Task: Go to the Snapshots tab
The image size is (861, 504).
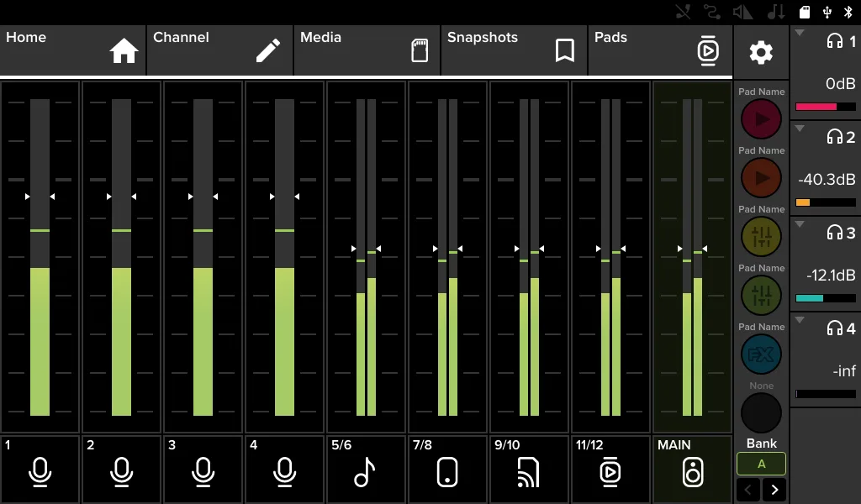Action: click(514, 50)
